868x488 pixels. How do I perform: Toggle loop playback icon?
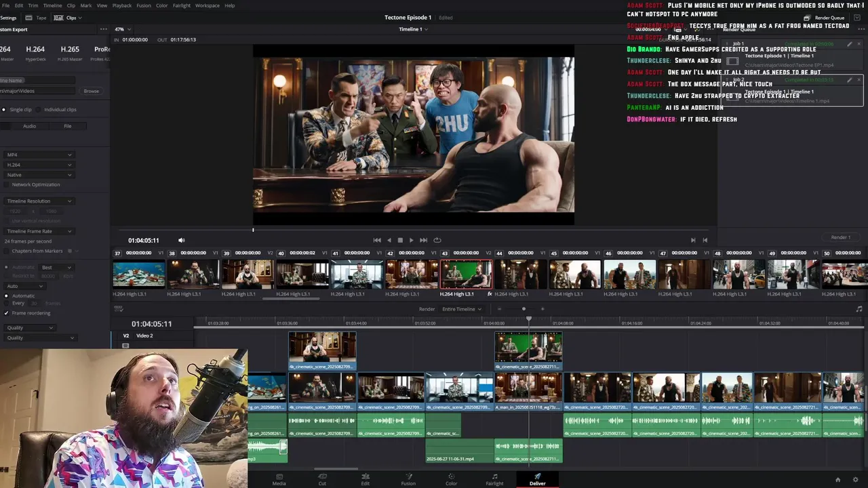(x=437, y=240)
